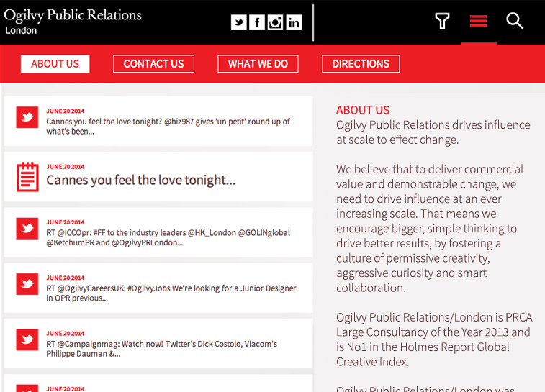Open the tweet RT @ICCOpr about industry leaders
This screenshot has width=545, height=392.
click(158, 232)
